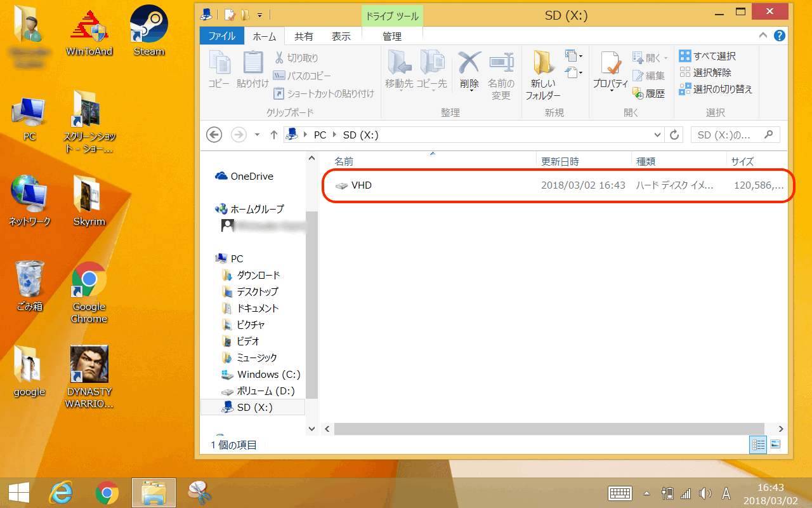This screenshot has height=508, width=812.
Task: Switch to the 表示 ribbon tab
Action: [x=341, y=36]
